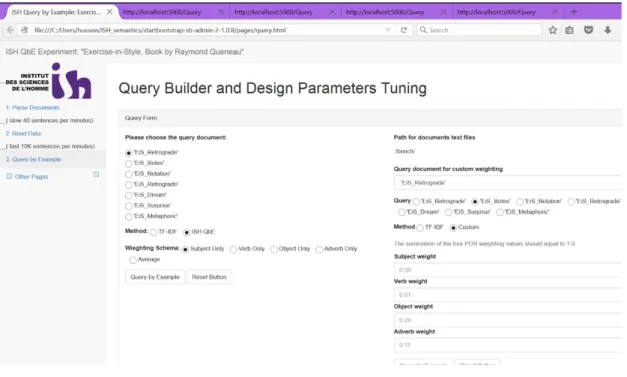Click '(fast 10K sentences per minutes)' text
This screenshot has height=377, width=627.
pos(50,146)
